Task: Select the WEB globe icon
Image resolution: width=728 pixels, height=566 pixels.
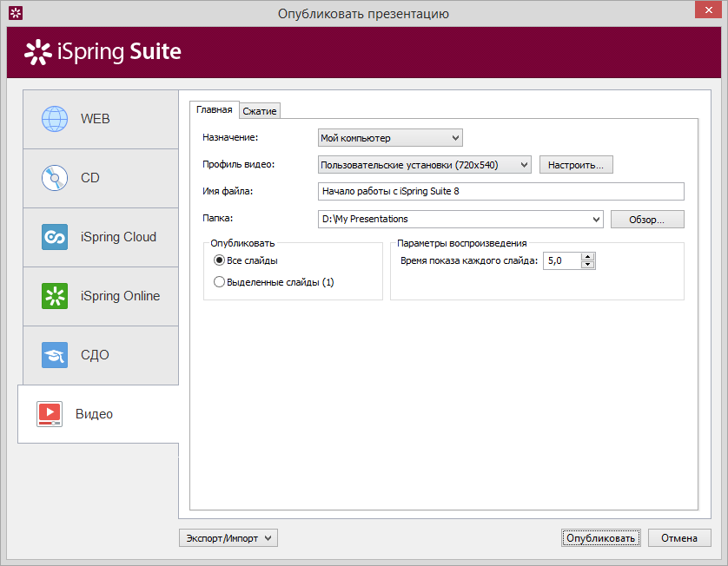Action: pyautogui.click(x=55, y=119)
